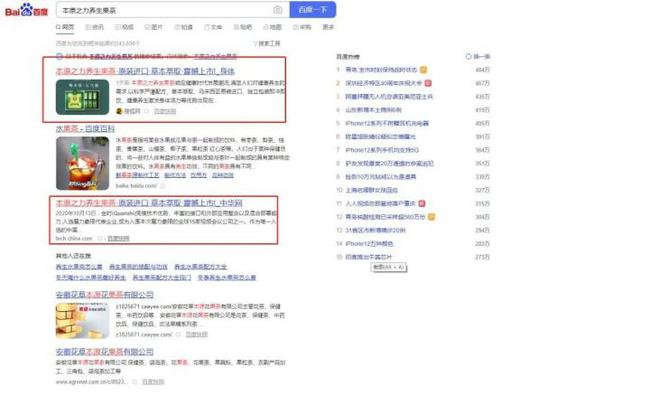Open green thumbnail of first search result
Viewport: 650px width, 395px height.
[x=82, y=97]
